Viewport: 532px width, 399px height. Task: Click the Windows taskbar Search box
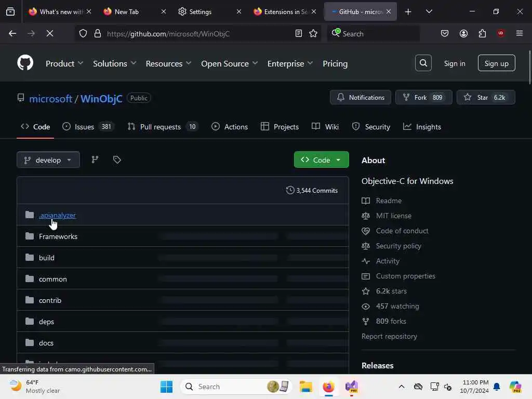[x=236, y=387]
